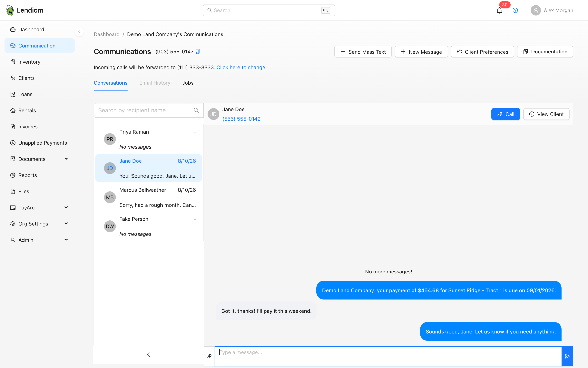This screenshot has height=368, width=588.
Task: Click the Rentals house icon
Action: [x=13, y=110]
